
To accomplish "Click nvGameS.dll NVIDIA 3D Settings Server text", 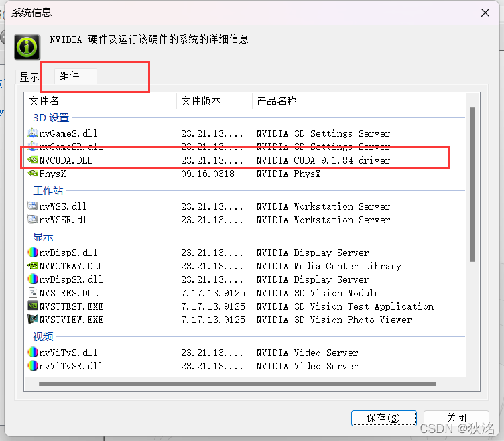I will (323, 133).
